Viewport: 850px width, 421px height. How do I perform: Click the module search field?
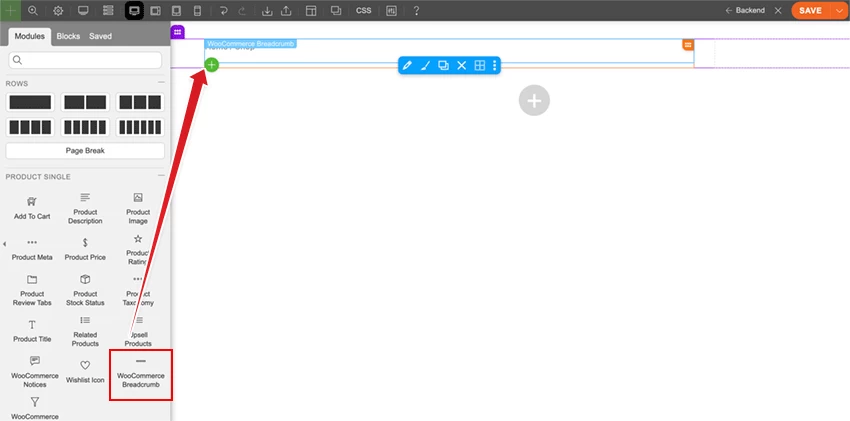(x=85, y=60)
